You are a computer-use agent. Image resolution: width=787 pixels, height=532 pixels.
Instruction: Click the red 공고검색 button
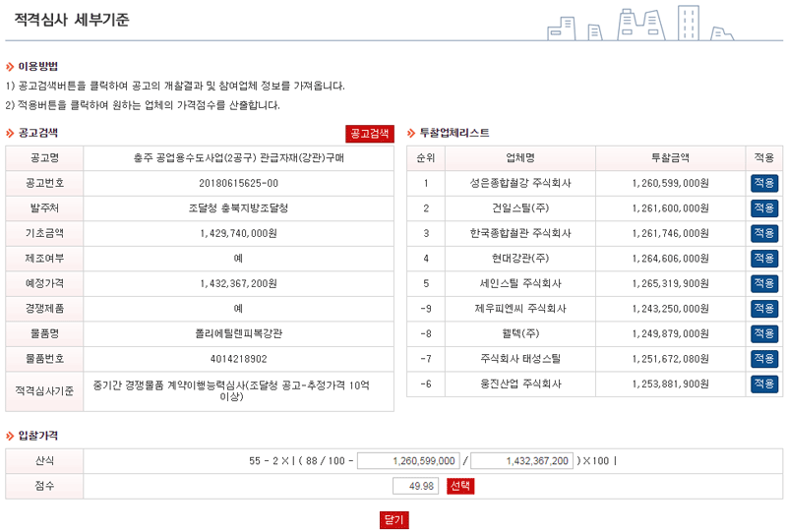tap(369, 133)
